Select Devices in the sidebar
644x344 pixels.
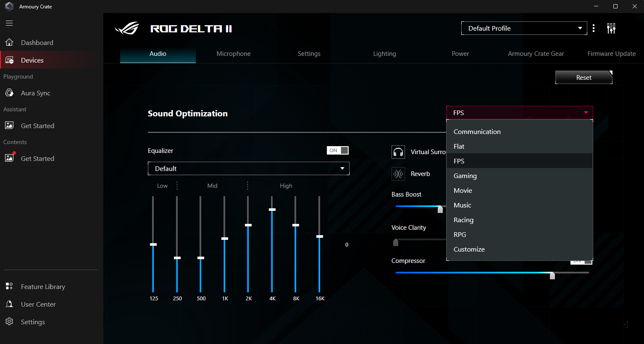tap(32, 60)
